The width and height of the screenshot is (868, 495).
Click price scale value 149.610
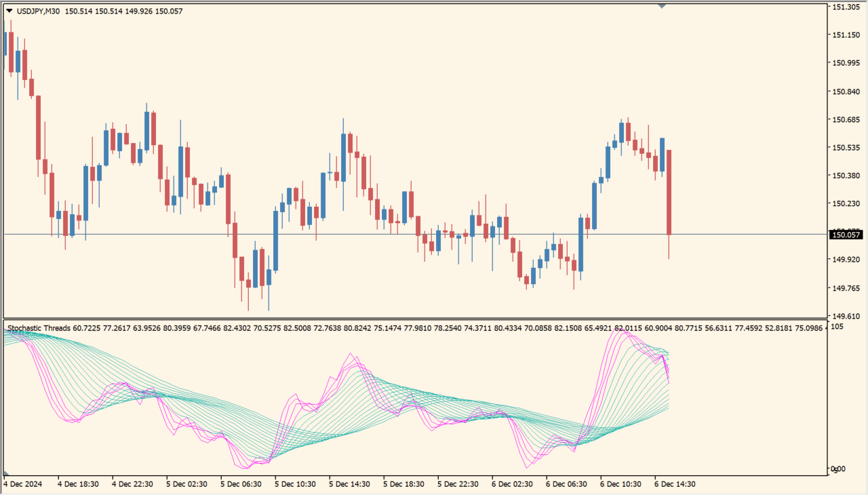pos(845,316)
